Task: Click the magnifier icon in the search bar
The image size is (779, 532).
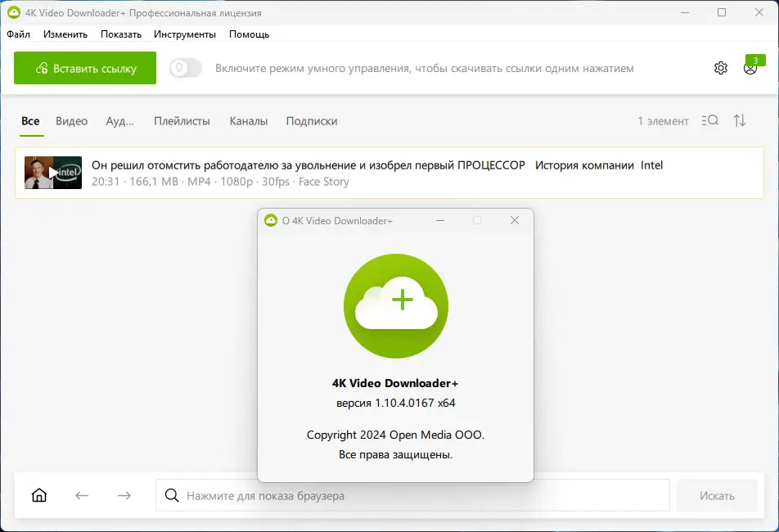Action: coord(171,495)
